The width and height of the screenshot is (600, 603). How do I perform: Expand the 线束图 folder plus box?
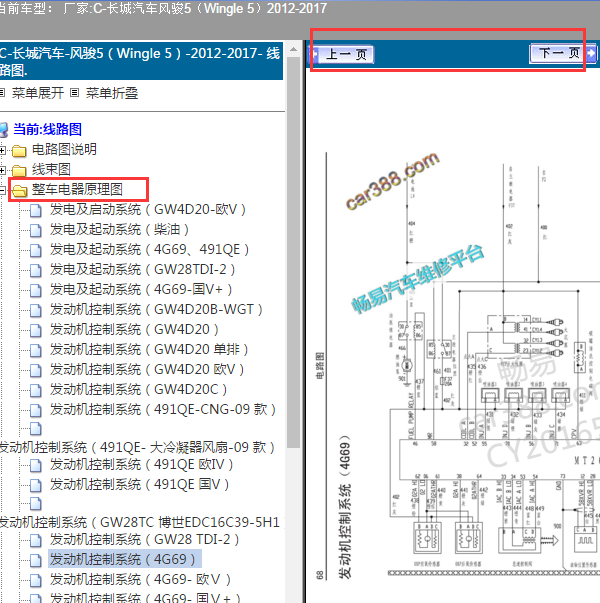pyautogui.click(x=2, y=170)
